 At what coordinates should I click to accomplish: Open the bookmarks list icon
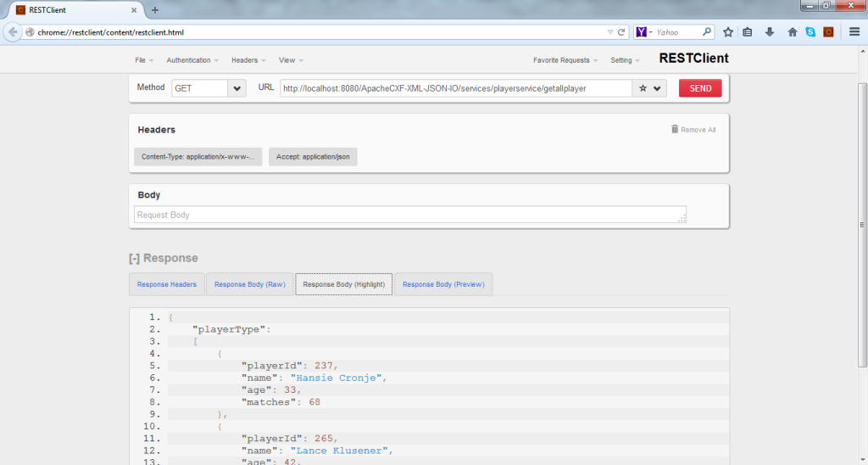tap(748, 32)
